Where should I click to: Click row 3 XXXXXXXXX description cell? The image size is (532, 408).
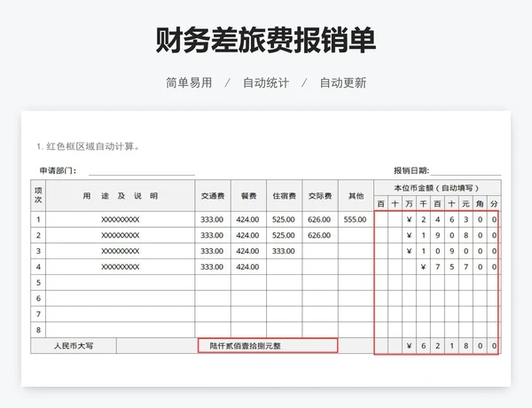(121, 251)
